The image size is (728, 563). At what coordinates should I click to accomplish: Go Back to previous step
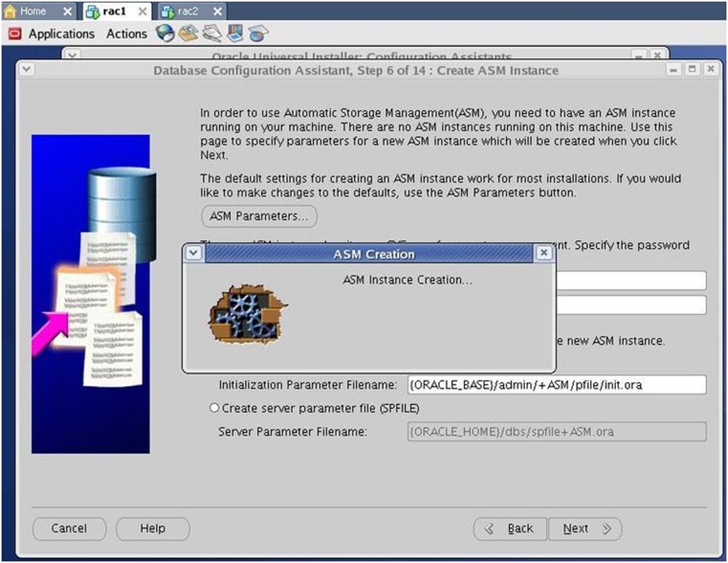pos(510,529)
